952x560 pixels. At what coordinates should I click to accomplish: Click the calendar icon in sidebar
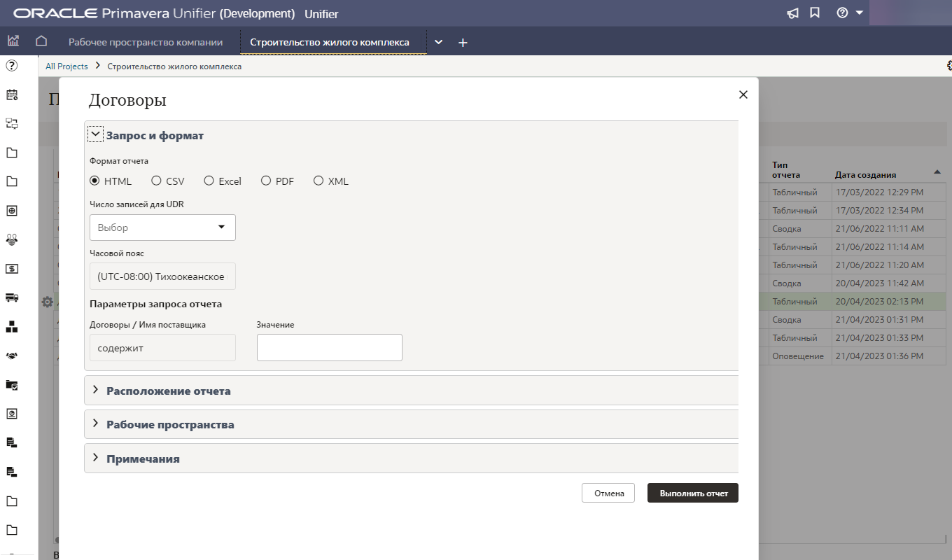(x=12, y=94)
